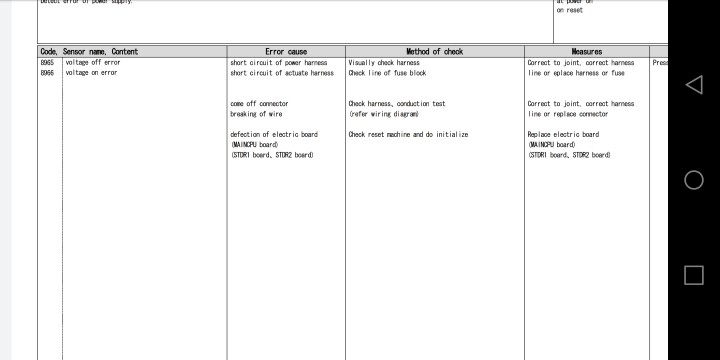The image size is (720, 360).
Task: Select 'Check line of fuse block' text
Action: click(x=388, y=73)
